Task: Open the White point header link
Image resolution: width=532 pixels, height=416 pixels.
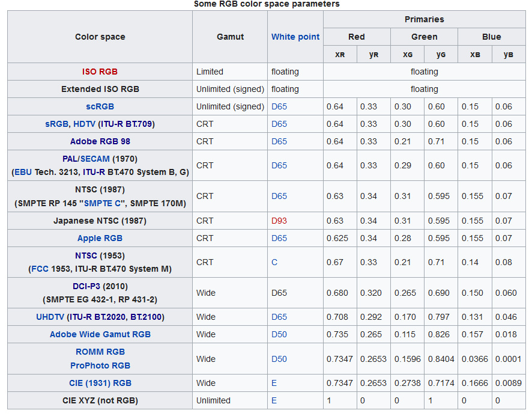Action: (x=295, y=37)
